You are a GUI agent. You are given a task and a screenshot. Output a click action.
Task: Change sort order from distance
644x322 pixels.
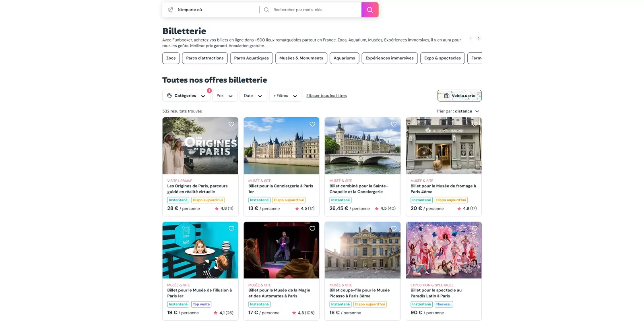[458, 111]
